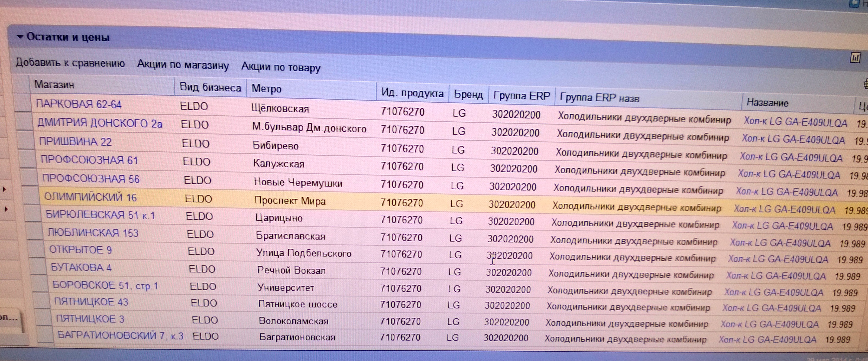Open store link ДМИТРИЯ ДОНСКОГО 2а
The height and width of the screenshot is (361, 868).
coord(100,123)
